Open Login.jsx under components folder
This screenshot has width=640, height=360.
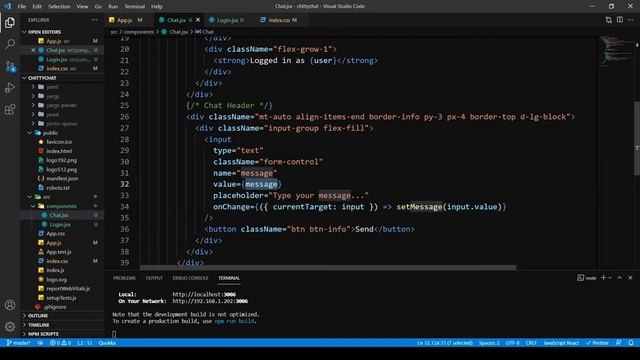[60, 224]
